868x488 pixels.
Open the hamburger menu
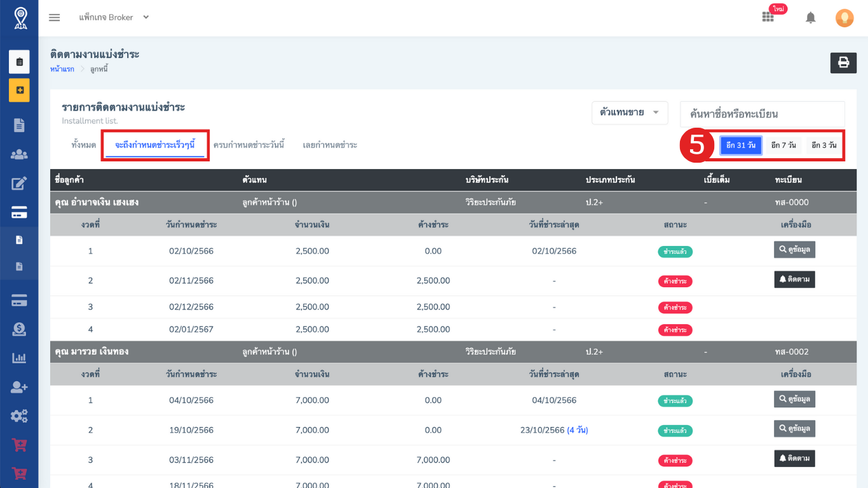point(55,18)
